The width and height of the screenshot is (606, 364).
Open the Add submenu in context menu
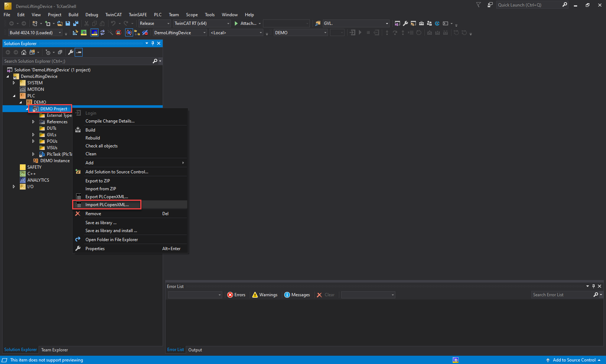pos(130,163)
